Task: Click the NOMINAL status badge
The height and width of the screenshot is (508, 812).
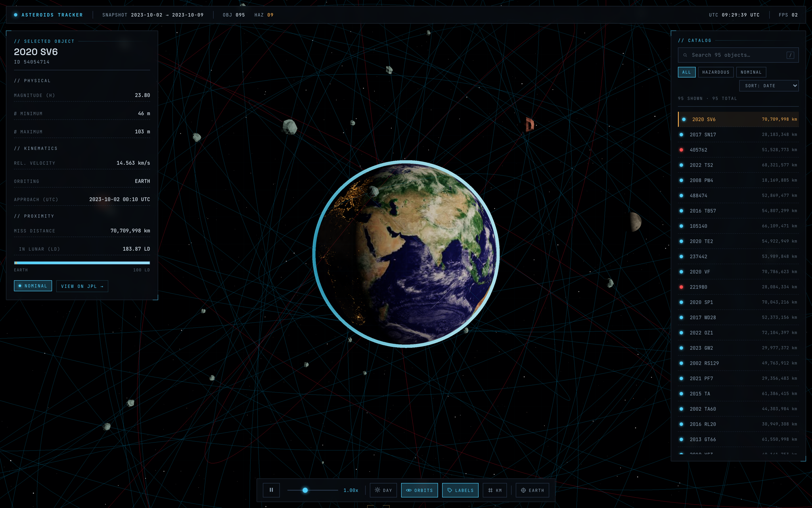Action: click(33, 286)
